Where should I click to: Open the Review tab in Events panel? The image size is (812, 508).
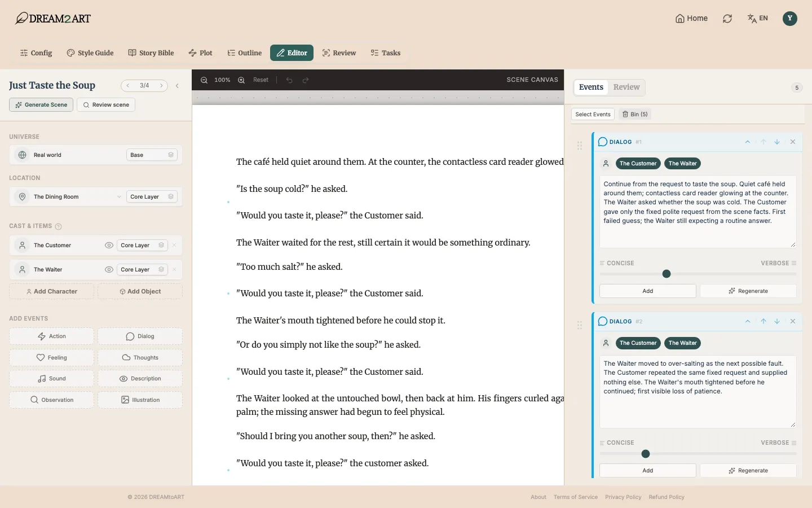pyautogui.click(x=626, y=87)
